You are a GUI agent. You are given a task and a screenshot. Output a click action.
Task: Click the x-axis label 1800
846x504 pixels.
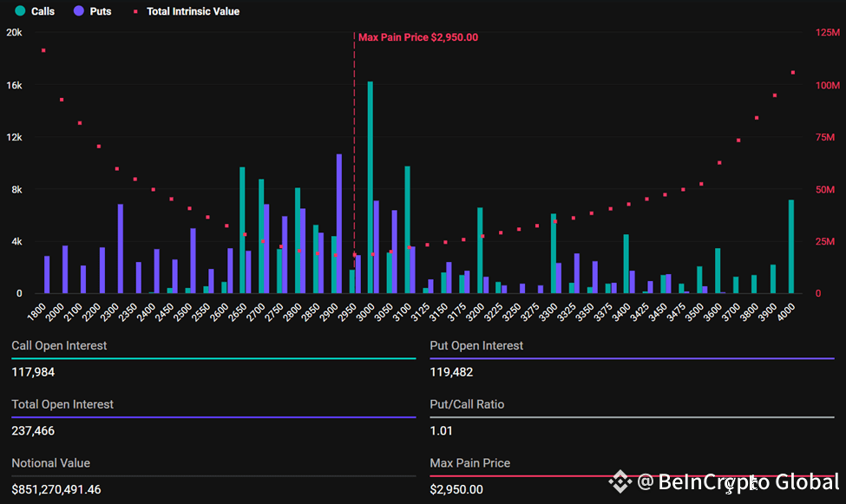(x=37, y=312)
